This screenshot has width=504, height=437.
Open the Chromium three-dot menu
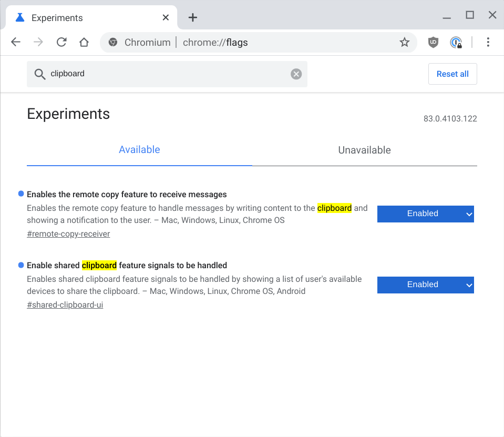(x=488, y=42)
